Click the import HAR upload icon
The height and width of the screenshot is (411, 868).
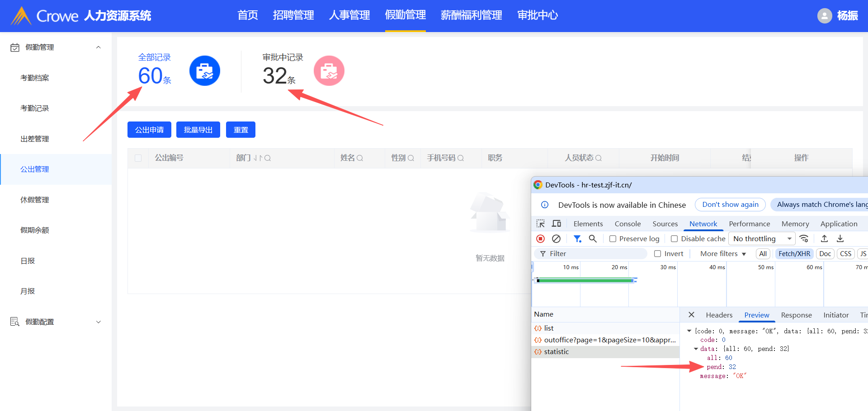coord(824,238)
